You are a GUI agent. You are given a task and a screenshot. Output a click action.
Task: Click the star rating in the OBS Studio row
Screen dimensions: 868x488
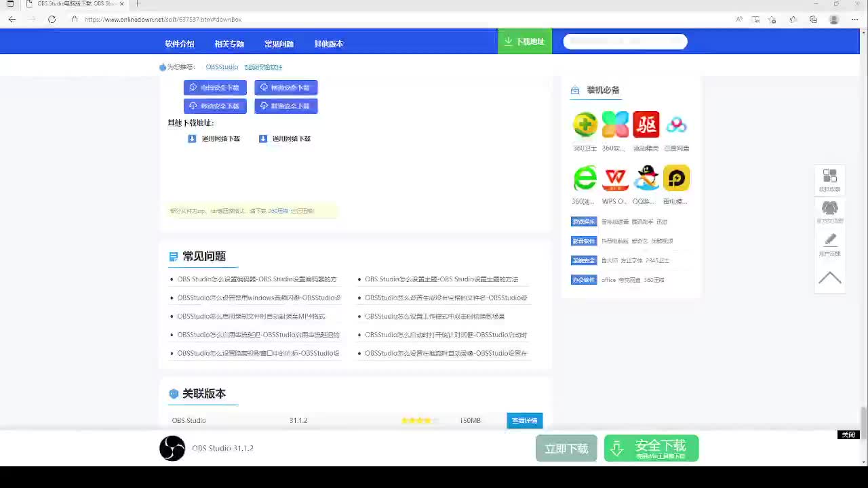419,420
